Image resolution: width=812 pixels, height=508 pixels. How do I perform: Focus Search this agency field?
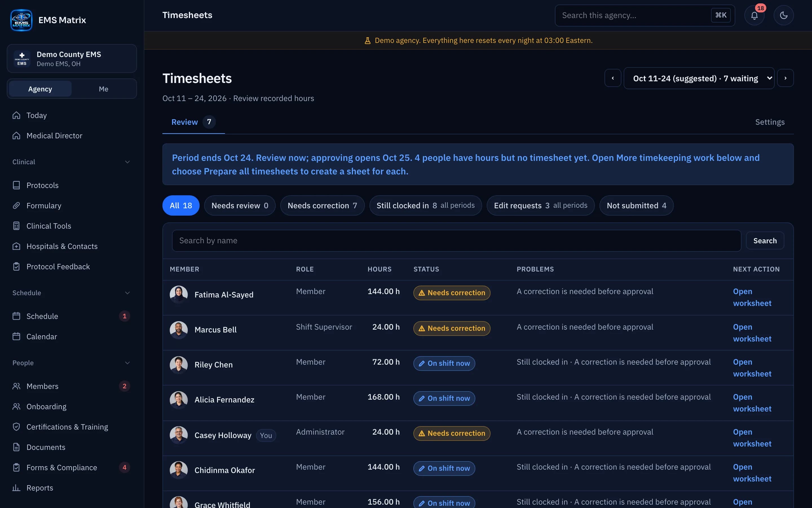coord(645,16)
